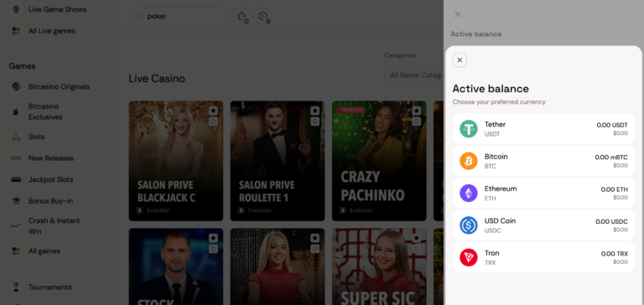Click the Tournaments trophy icon
Viewport: 644px width, 305px height.
[x=16, y=287]
